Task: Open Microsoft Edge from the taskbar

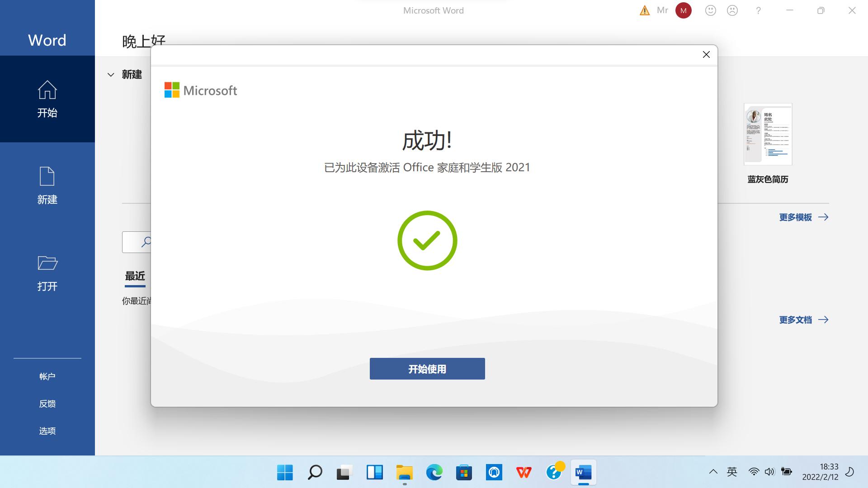Action: coord(434,473)
